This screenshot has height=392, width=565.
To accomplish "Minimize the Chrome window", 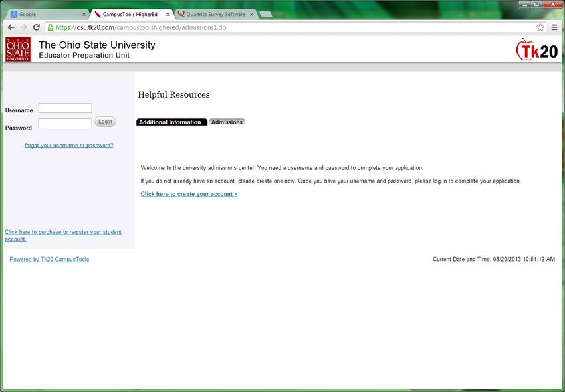I will point(525,5).
